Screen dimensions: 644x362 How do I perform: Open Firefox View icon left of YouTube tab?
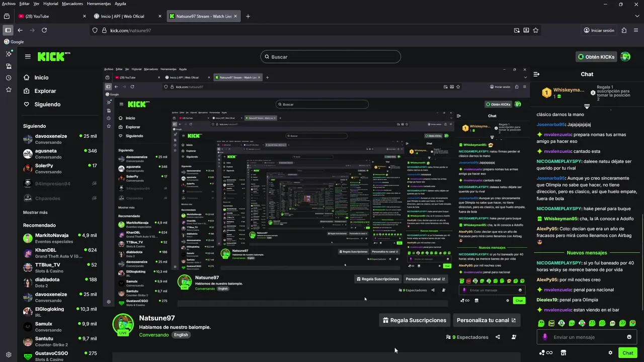click(x=7, y=16)
